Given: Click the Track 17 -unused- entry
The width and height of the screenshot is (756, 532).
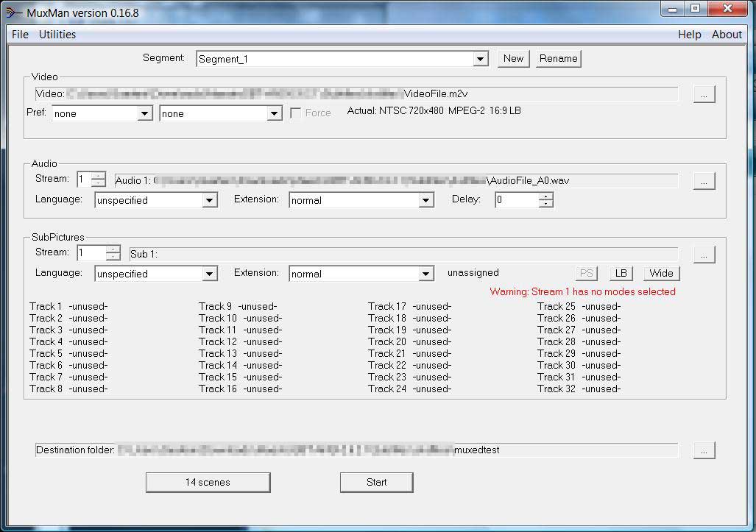Looking at the screenshot, I should [410, 307].
